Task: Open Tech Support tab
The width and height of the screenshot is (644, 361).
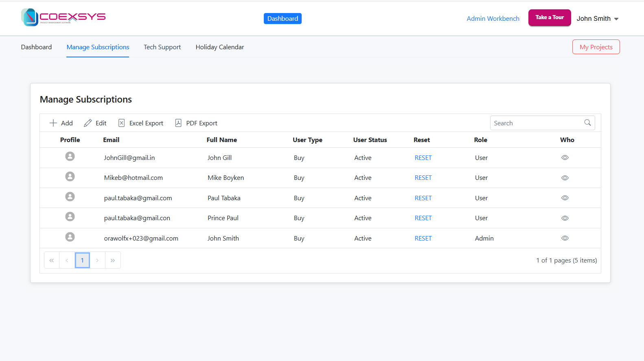Action: tap(162, 47)
